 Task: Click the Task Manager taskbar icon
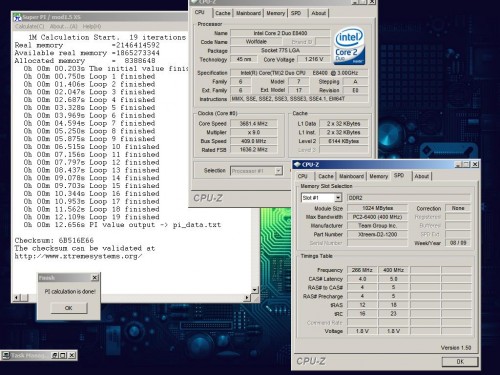[5, 355]
